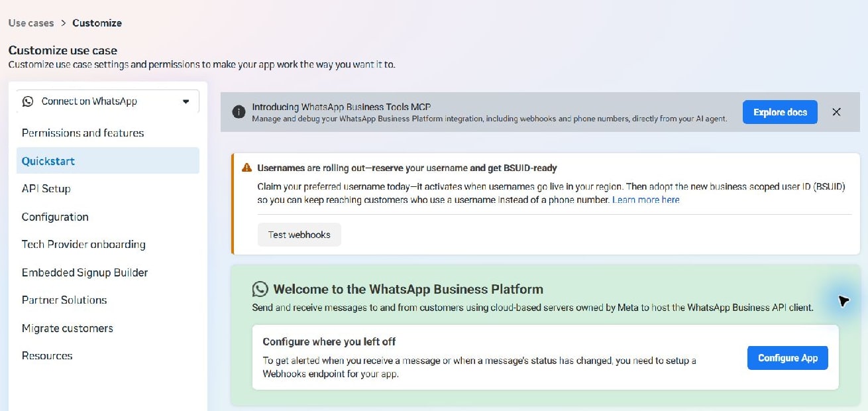Dismiss the WhatsApp Business Tools MCP banner
The height and width of the screenshot is (411, 868).
tap(836, 112)
